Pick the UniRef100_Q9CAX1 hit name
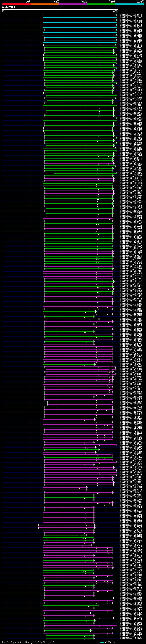This screenshot has width=146, height=644. tap(131, 394)
